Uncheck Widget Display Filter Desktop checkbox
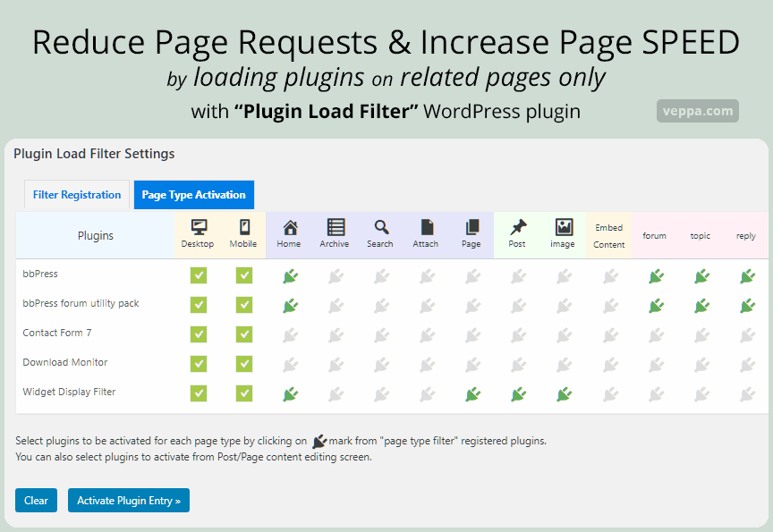The width and height of the screenshot is (773, 532). pos(199,393)
